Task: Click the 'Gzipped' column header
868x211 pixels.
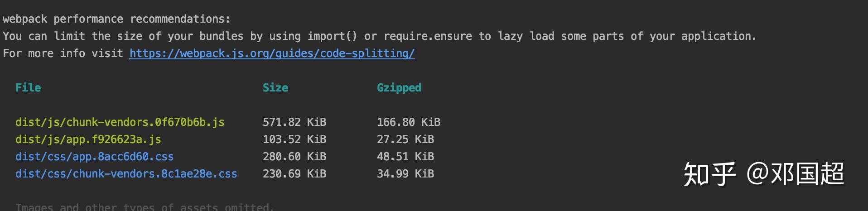Action: (x=399, y=88)
